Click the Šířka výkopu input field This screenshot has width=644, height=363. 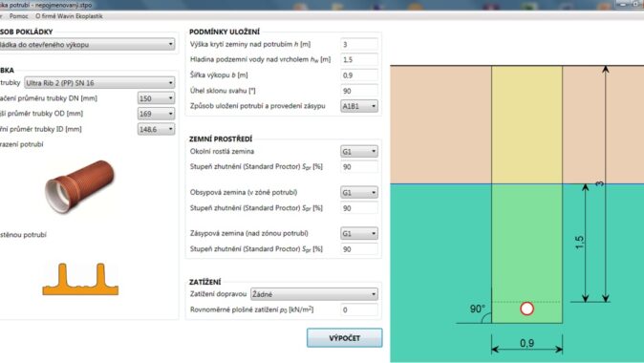click(359, 75)
